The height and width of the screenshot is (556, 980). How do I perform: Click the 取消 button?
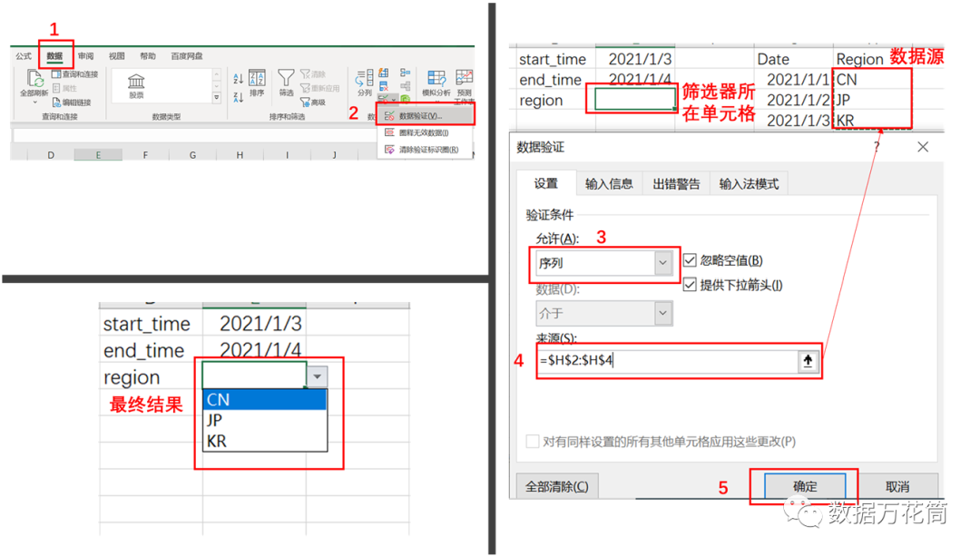pyautogui.click(x=897, y=486)
